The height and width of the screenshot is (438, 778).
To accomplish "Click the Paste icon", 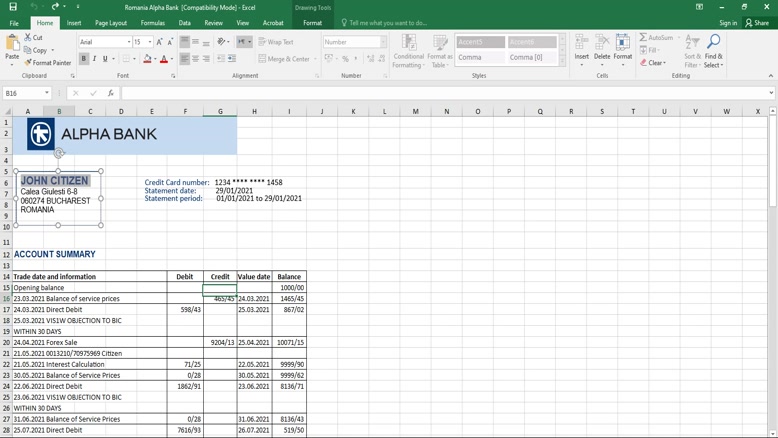I will [12, 44].
